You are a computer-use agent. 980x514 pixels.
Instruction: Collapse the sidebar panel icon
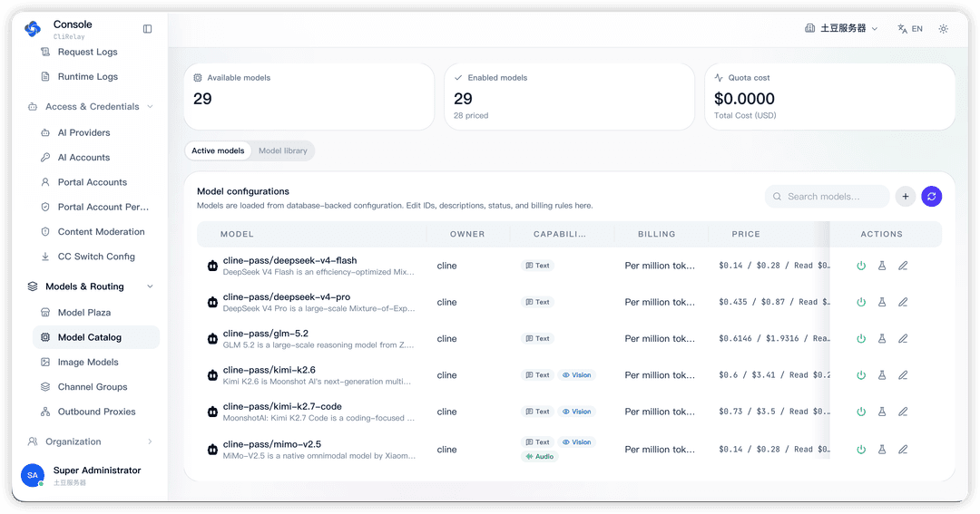(x=148, y=29)
